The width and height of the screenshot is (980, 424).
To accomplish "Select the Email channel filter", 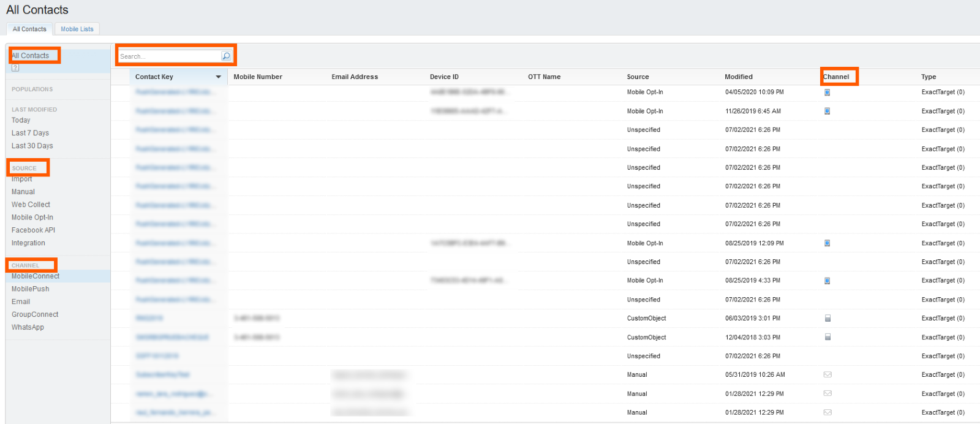I will coord(21,302).
